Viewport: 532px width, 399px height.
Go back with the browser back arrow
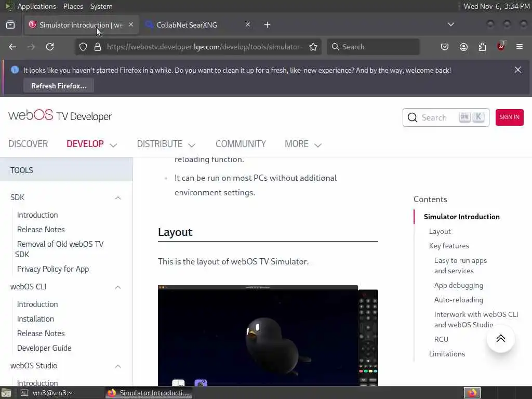(12, 47)
